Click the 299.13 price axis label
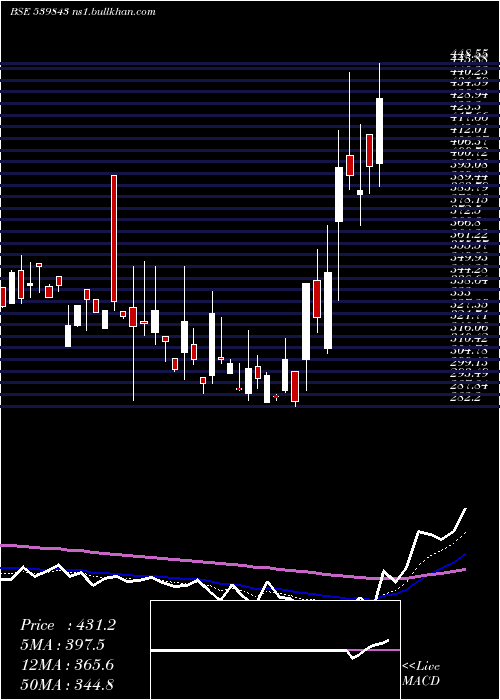 (x=469, y=363)
